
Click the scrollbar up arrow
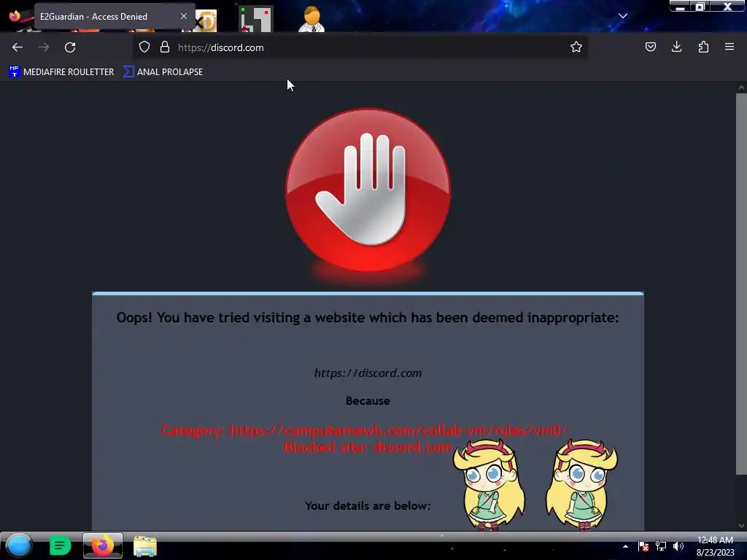click(741, 87)
